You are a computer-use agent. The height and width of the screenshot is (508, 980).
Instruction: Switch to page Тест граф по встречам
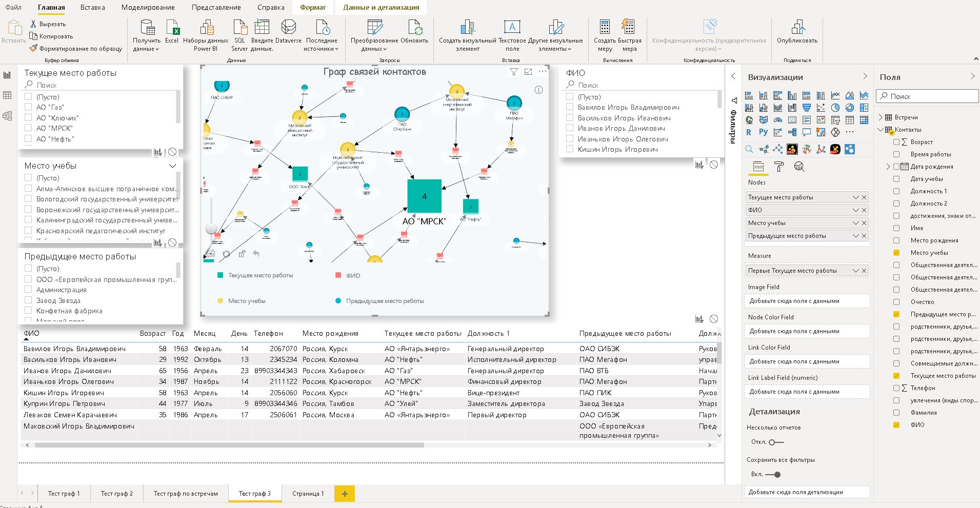[x=186, y=494]
